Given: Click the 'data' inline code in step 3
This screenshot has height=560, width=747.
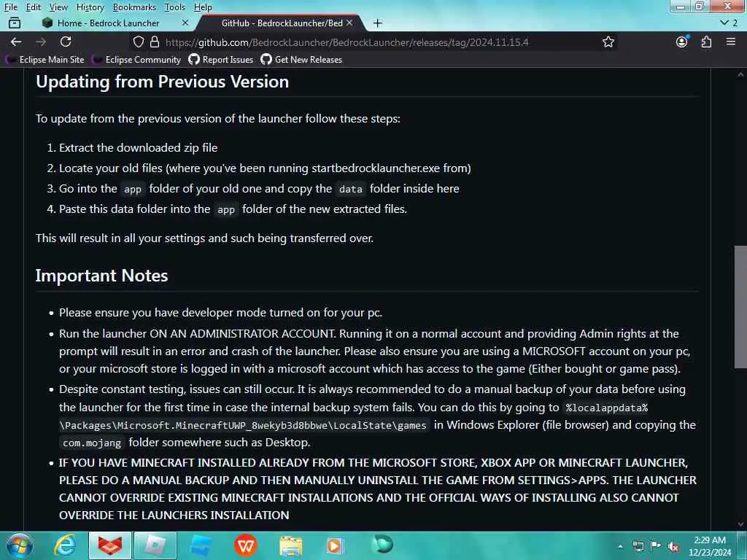Looking at the screenshot, I should point(351,189).
